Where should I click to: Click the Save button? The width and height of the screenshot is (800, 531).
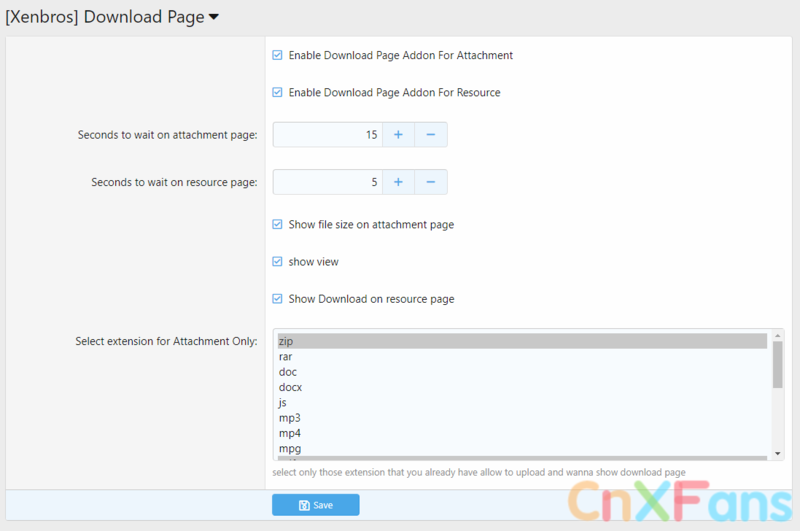pyautogui.click(x=315, y=505)
